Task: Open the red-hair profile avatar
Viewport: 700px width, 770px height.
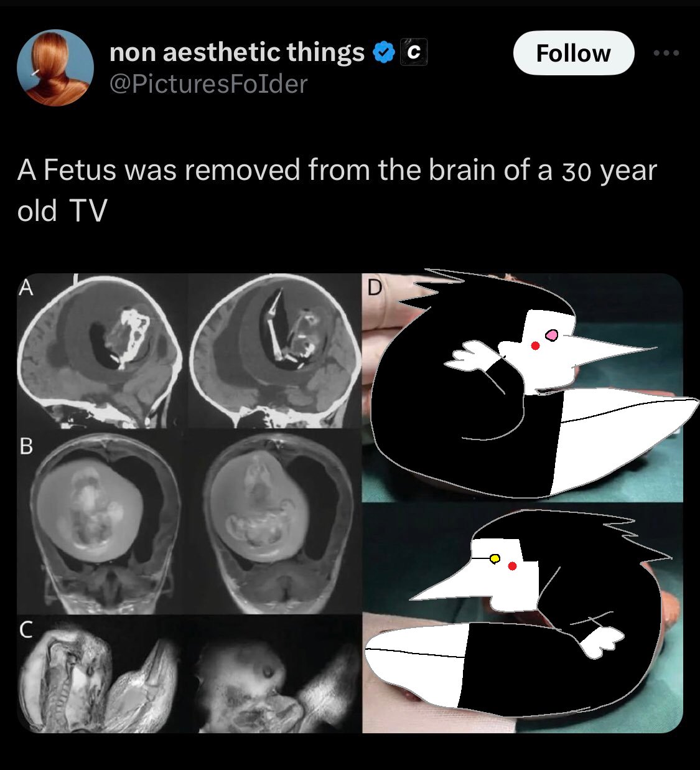Action: point(55,68)
